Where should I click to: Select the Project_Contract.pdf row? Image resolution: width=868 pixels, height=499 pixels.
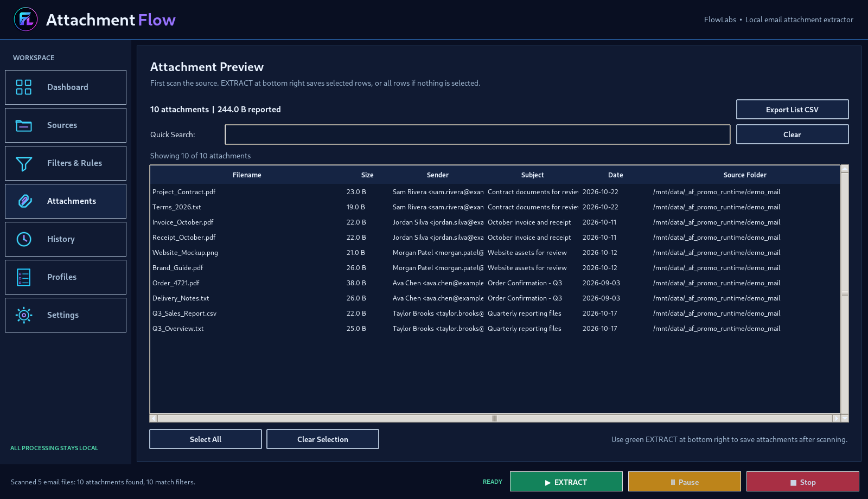click(x=495, y=192)
